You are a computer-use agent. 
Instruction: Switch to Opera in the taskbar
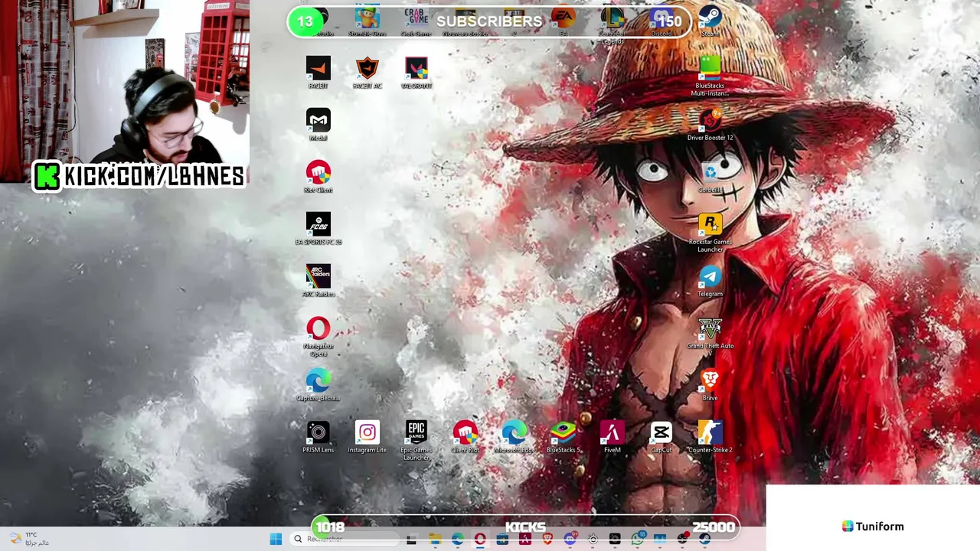[480, 540]
